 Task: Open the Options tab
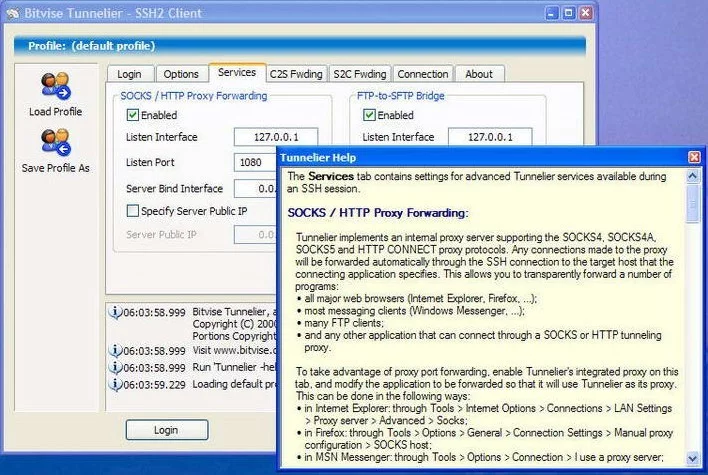(181, 74)
